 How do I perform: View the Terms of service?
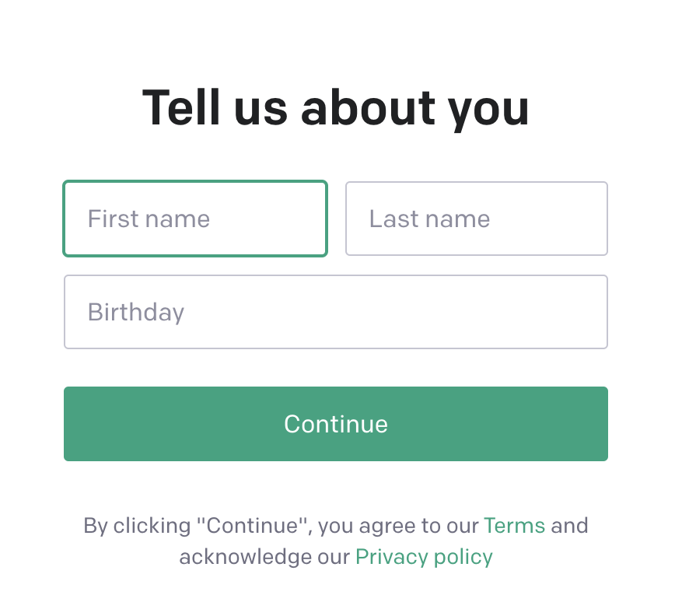pyautogui.click(x=514, y=526)
